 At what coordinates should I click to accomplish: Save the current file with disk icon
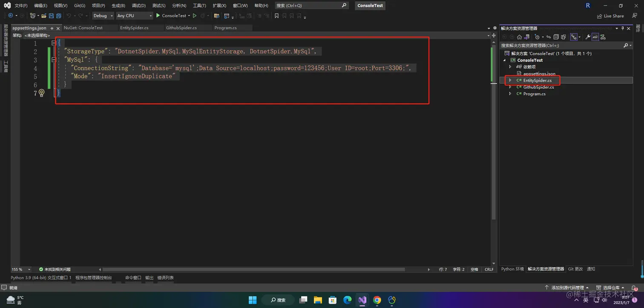point(51,16)
